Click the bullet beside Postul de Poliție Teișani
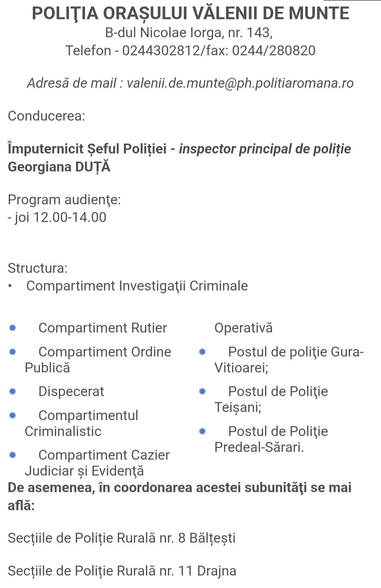The image size is (381, 588). [202, 391]
